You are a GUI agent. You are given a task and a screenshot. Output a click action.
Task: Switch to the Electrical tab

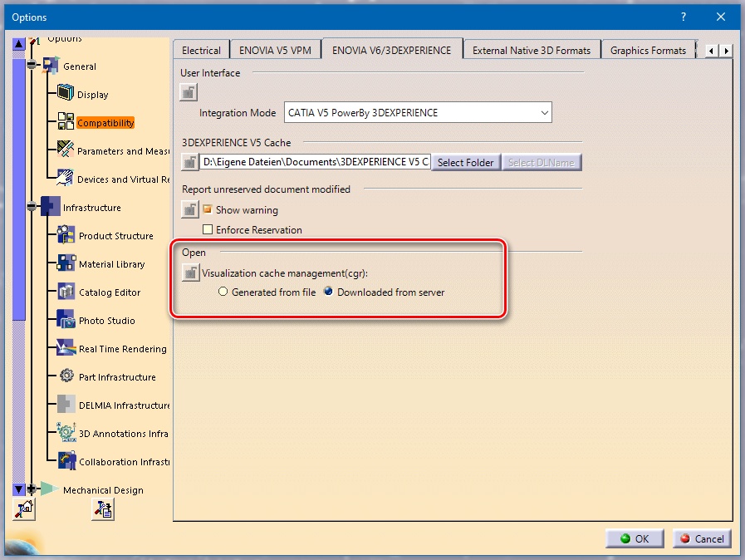click(202, 51)
